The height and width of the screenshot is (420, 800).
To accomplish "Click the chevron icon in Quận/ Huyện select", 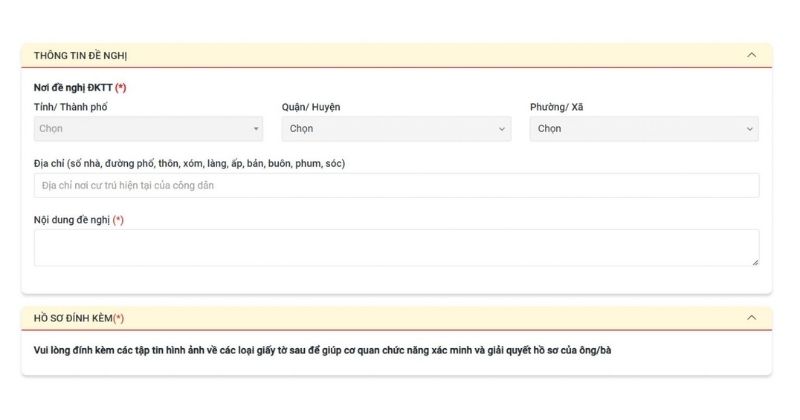I will point(502,129).
